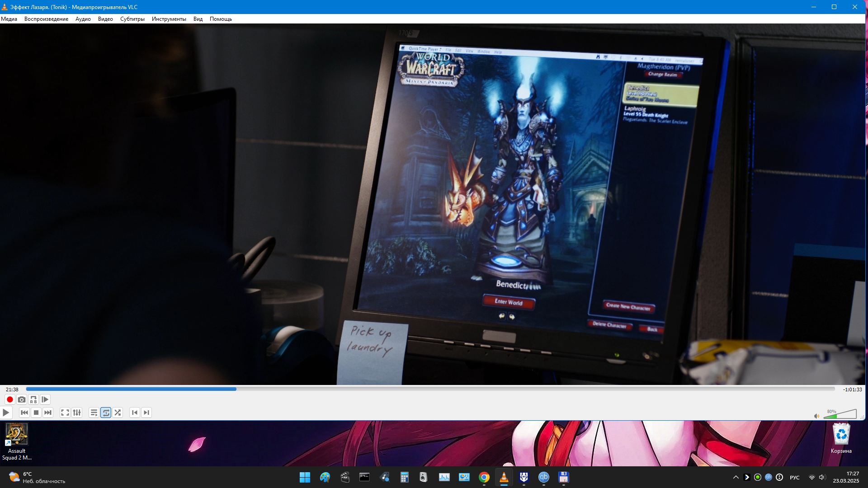Take a video snapshot with camera icon
Screen dimensions: 868x488
coord(21,399)
